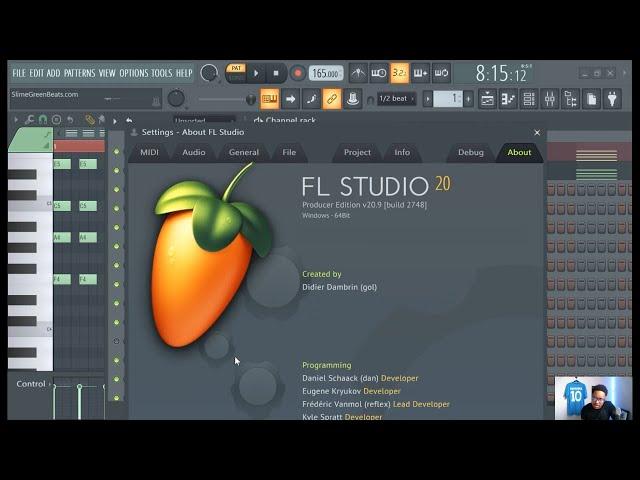640x480 pixels.
Task: Open the Mixer view icon
Action: 550,99
